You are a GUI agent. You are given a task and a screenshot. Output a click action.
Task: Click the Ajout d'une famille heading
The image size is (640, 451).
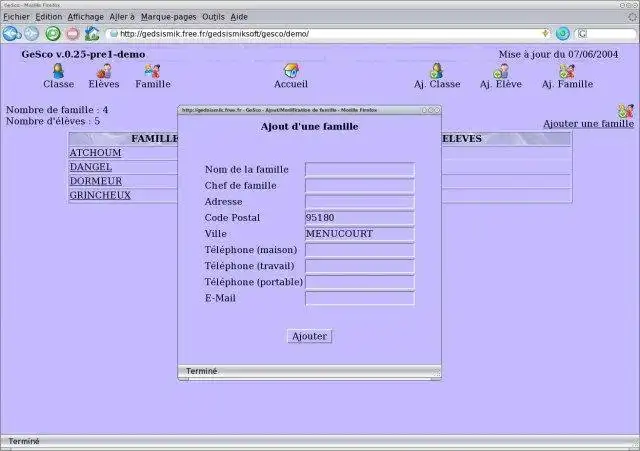[x=309, y=127]
